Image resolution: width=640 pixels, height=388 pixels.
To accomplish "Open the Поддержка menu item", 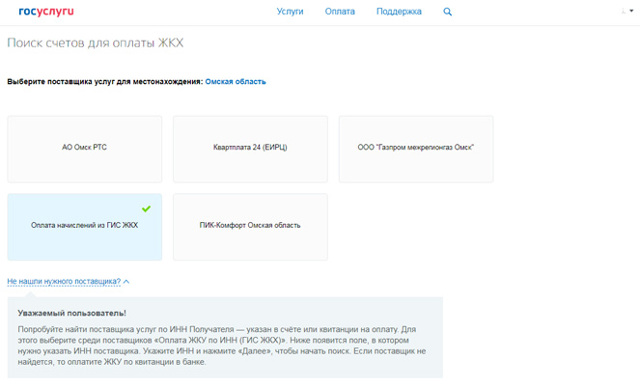I will pyautogui.click(x=399, y=11).
